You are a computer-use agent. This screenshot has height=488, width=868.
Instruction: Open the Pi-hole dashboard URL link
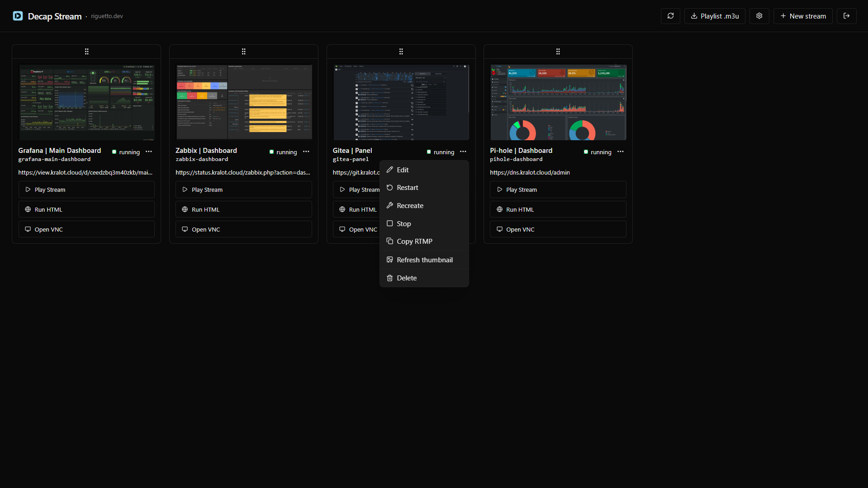(x=530, y=172)
